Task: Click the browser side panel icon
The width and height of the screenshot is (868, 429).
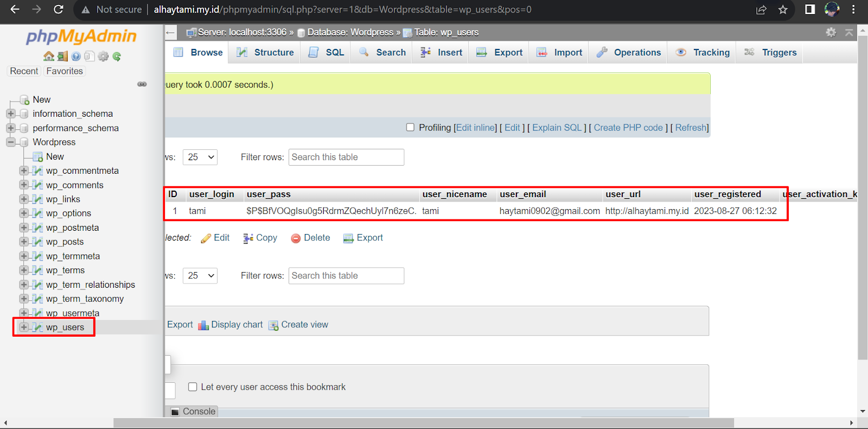Action: [810, 9]
